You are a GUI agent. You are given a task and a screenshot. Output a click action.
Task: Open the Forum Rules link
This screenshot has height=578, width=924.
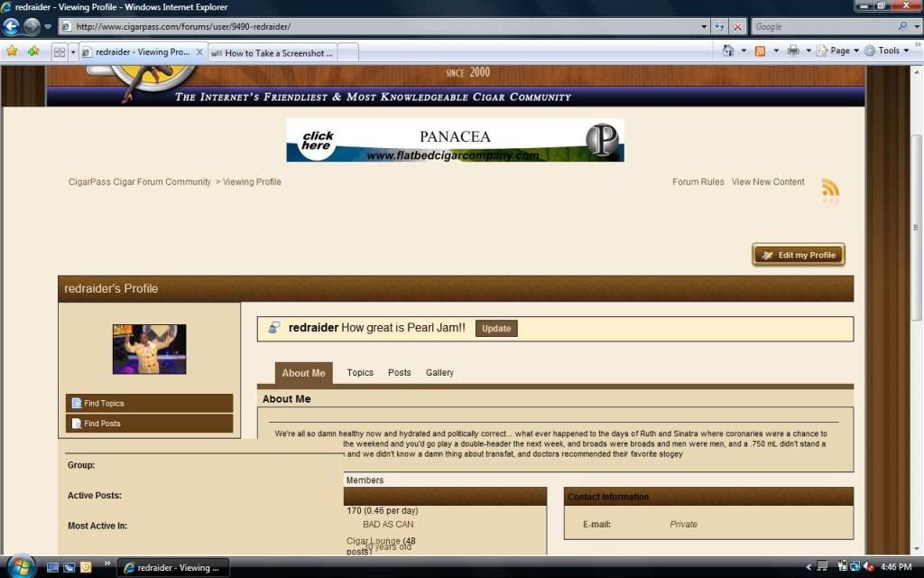pos(698,182)
